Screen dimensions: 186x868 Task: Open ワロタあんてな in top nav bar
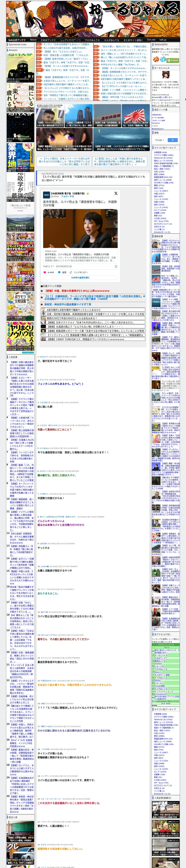[x=92, y=40]
